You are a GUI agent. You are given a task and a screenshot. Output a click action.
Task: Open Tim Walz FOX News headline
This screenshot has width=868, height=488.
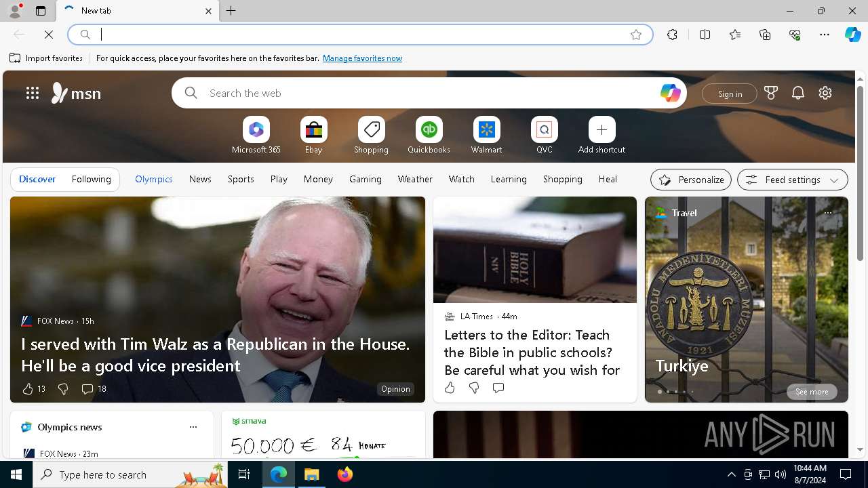point(216,354)
